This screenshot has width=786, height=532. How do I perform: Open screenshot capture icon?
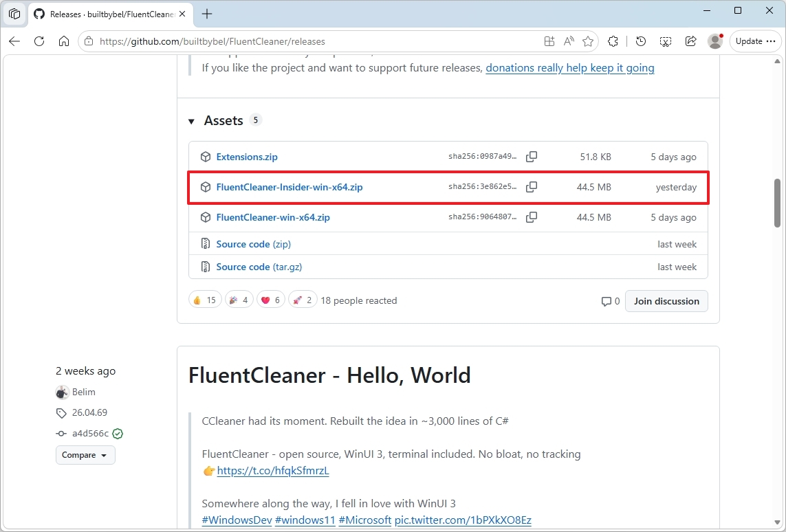tap(666, 41)
